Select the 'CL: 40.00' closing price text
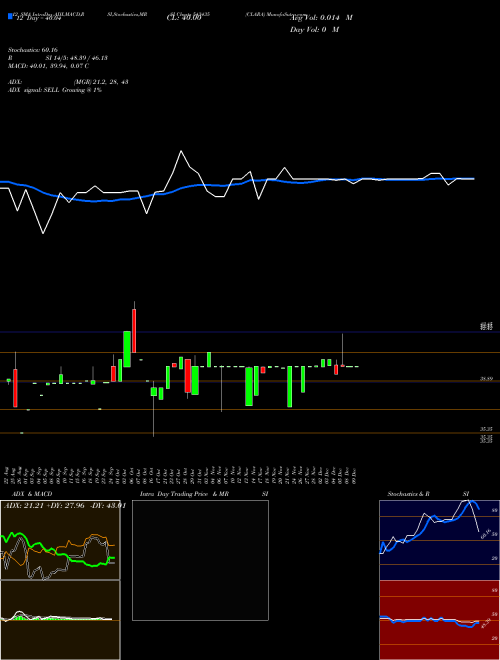Viewport: 500px width, 660px height. pos(184,18)
